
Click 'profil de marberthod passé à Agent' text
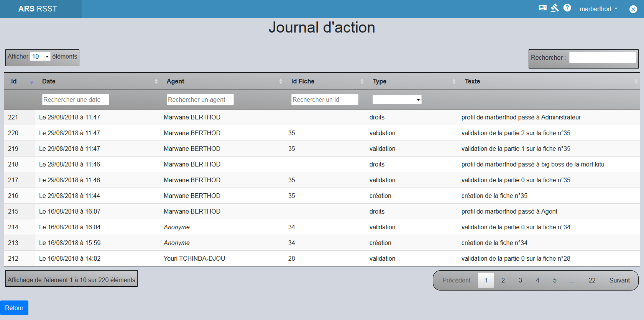click(509, 211)
